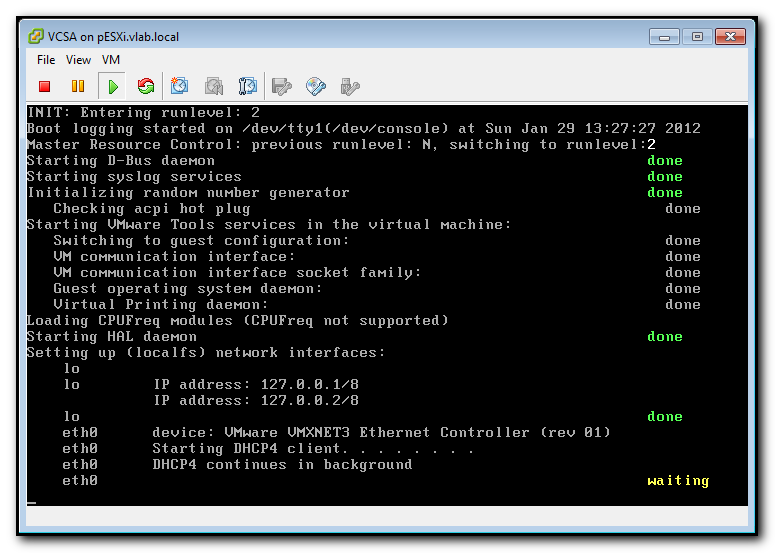
Task: Click 'Starting DHCP4 client' text
Action: click(246, 449)
